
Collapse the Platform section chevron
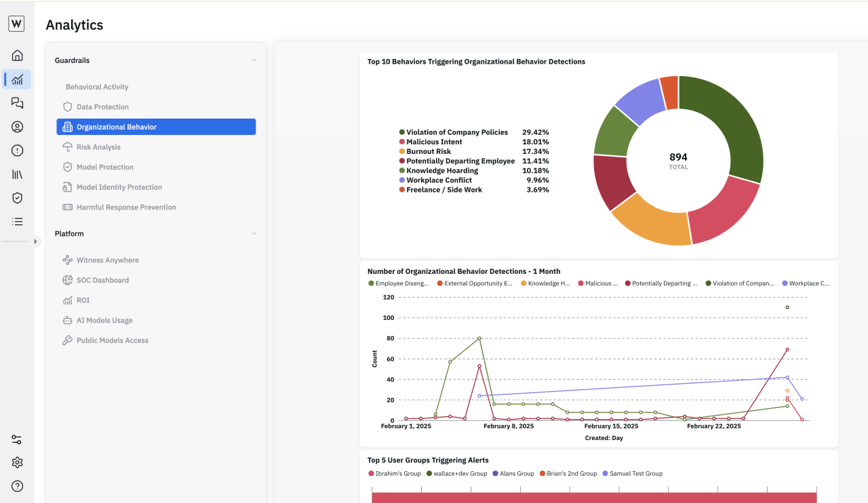[x=254, y=234]
